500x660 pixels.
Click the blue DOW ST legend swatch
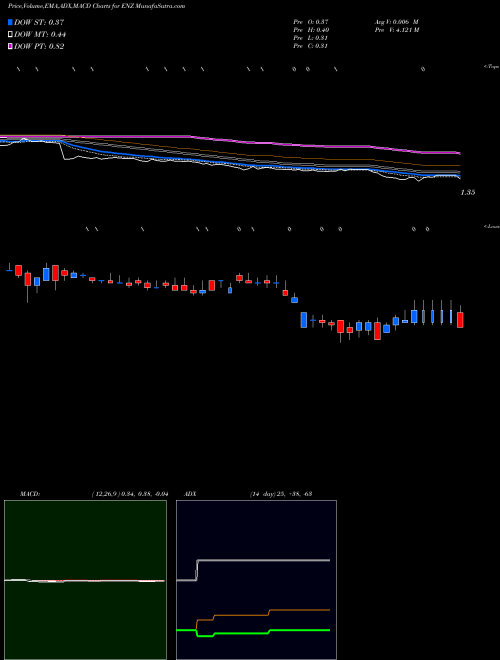(x=10, y=22)
